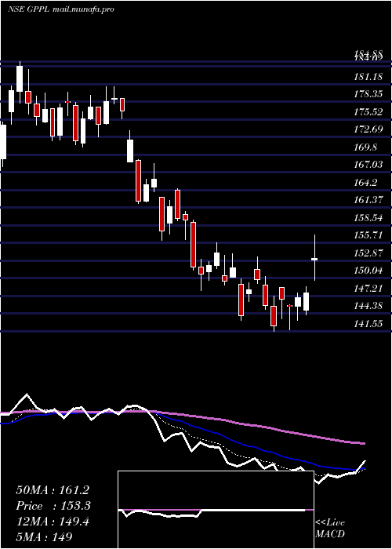Click the 5MA : 149 readout
This screenshot has width=392, height=549.
(x=44, y=536)
